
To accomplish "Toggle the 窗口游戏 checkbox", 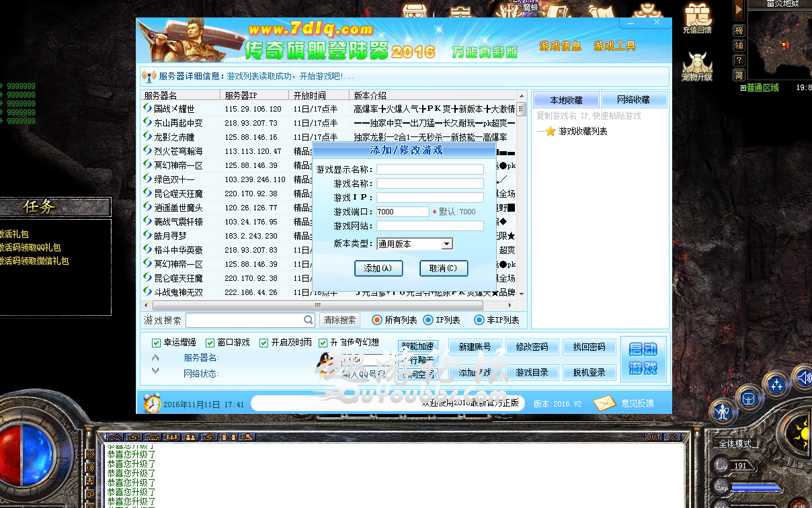I will (210, 343).
